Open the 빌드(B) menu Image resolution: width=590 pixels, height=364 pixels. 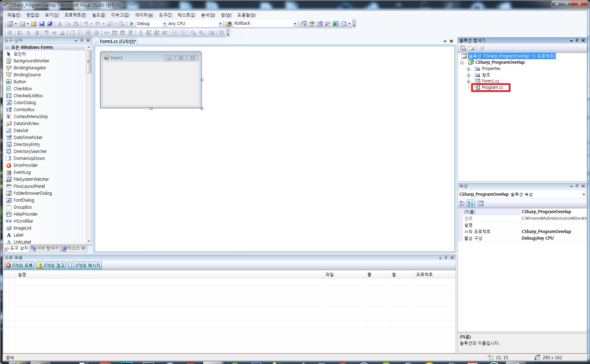click(99, 15)
